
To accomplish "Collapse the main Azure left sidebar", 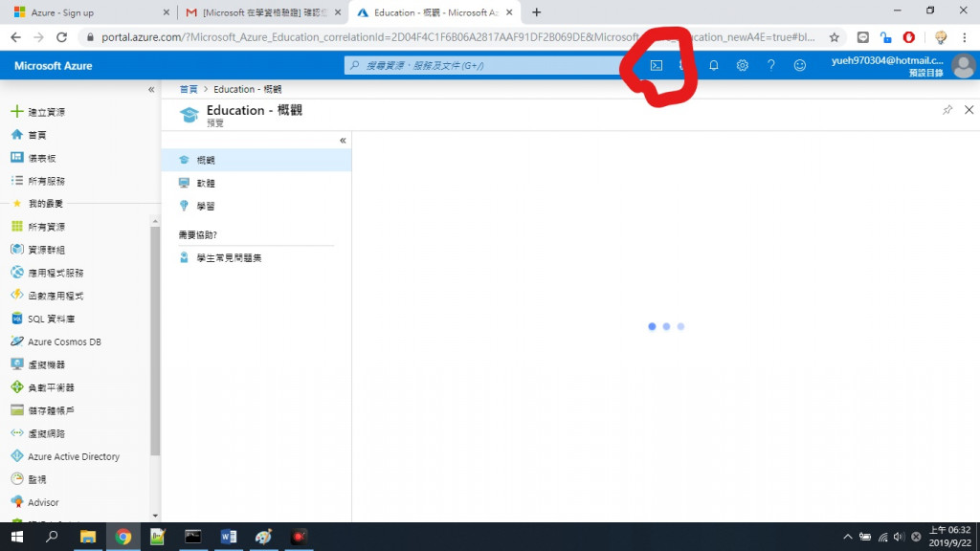I will (x=151, y=89).
